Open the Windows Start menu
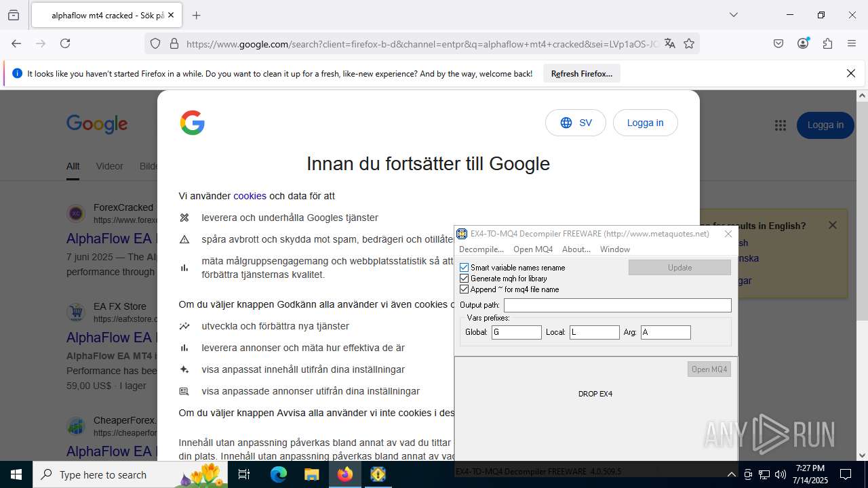This screenshot has height=488, width=868. 16,474
